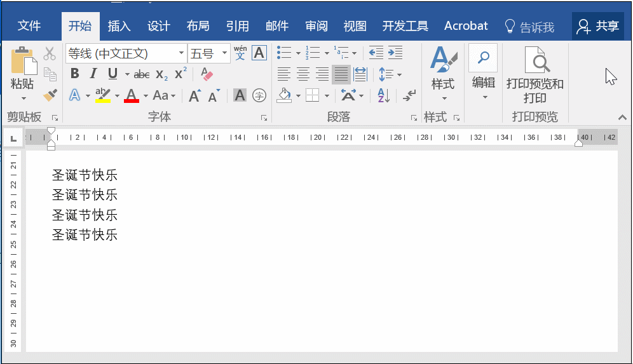Cut selection with the scissors icon
Viewport: 633px width, 364px height.
(x=50, y=53)
